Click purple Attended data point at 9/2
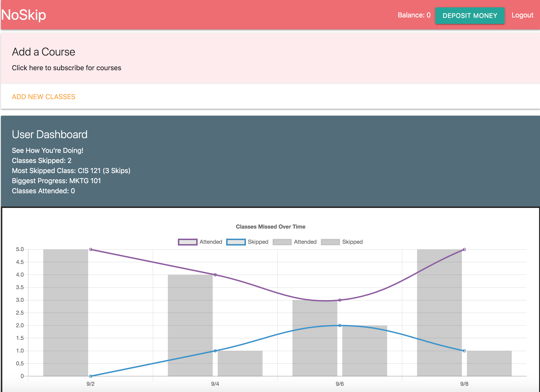Screen dimensions: 540x392 click(x=91, y=249)
